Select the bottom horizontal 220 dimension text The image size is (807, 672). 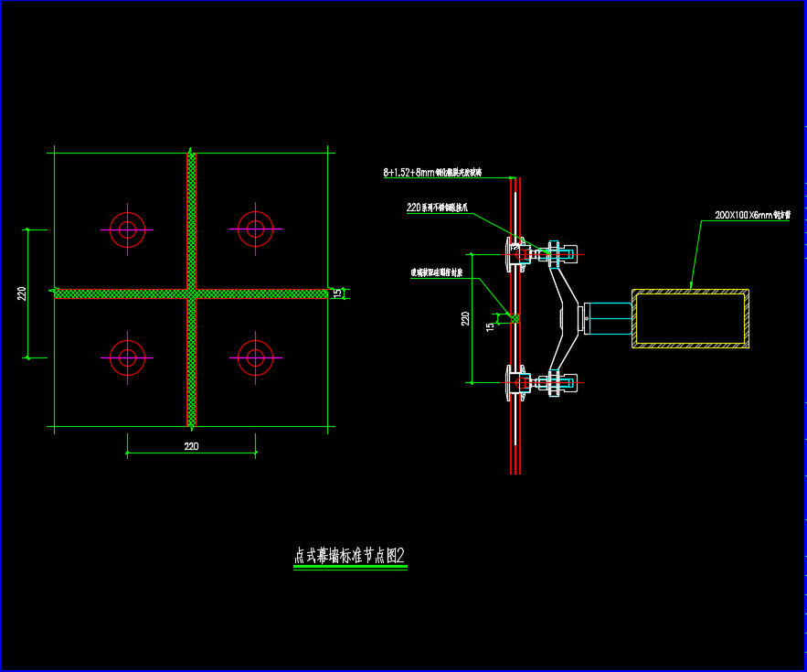pos(191,446)
